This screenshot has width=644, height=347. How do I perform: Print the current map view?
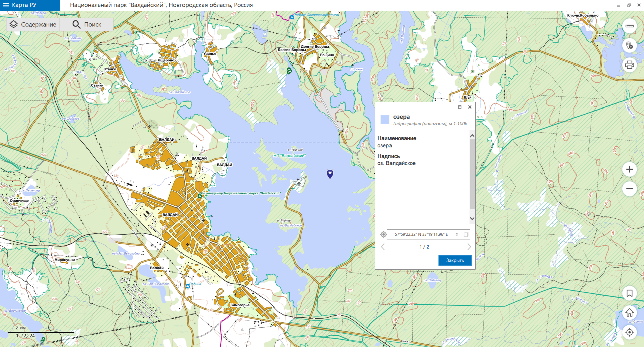pos(630,65)
